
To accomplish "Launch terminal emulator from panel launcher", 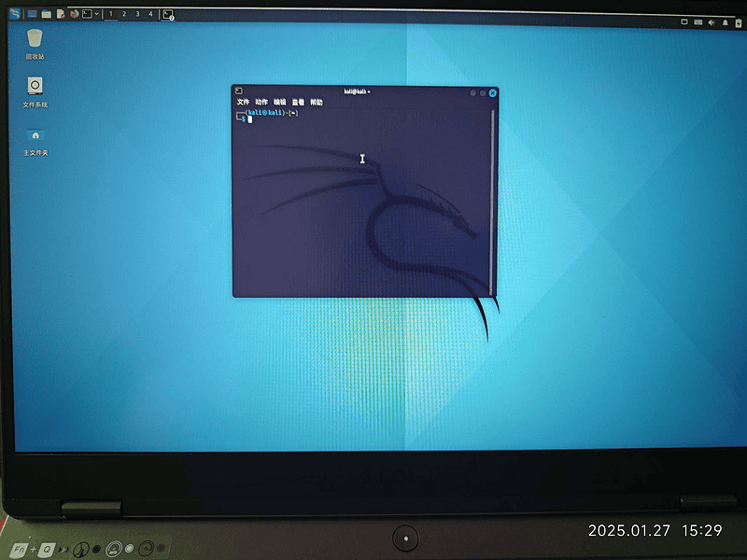I will [87, 14].
